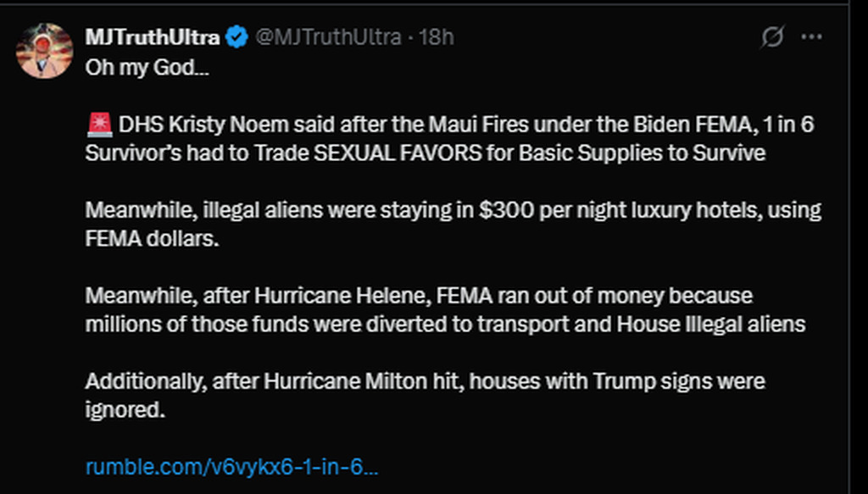Open the three-dot More options menu
This screenshot has width=868, height=494.
(811, 37)
